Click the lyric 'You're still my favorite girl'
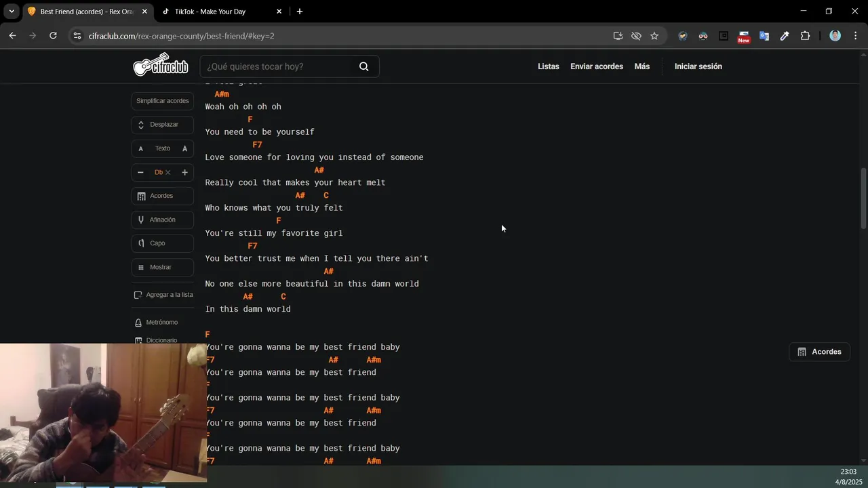868x488 pixels. pos(274,233)
